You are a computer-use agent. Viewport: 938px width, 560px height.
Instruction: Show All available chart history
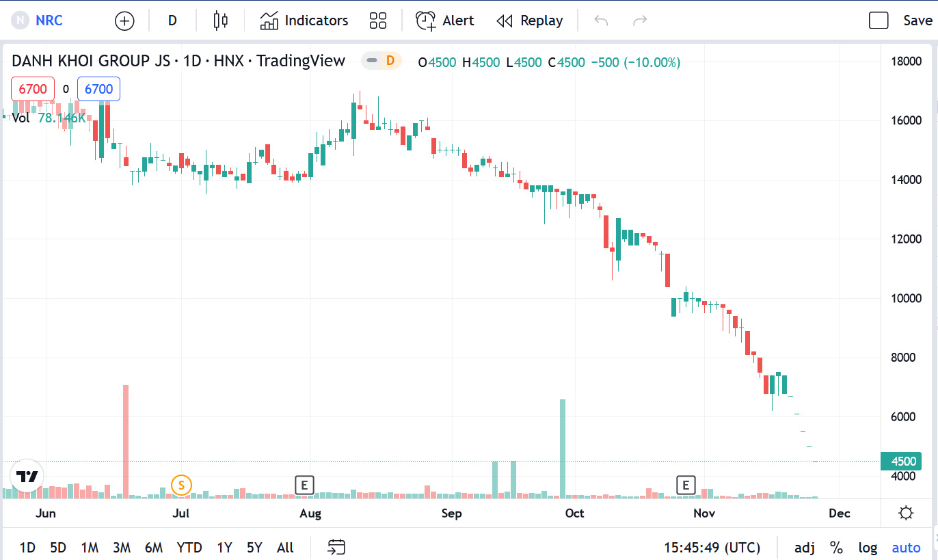point(285,548)
